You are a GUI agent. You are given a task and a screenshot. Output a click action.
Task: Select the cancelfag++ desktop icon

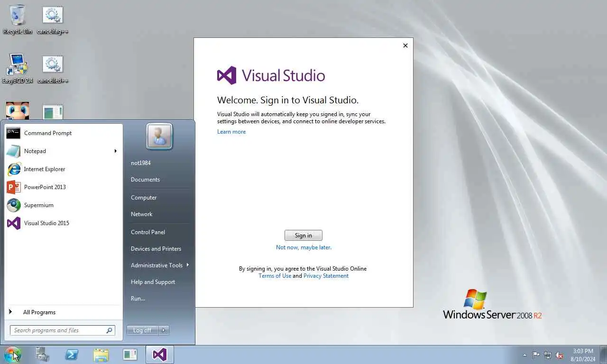pos(53,19)
